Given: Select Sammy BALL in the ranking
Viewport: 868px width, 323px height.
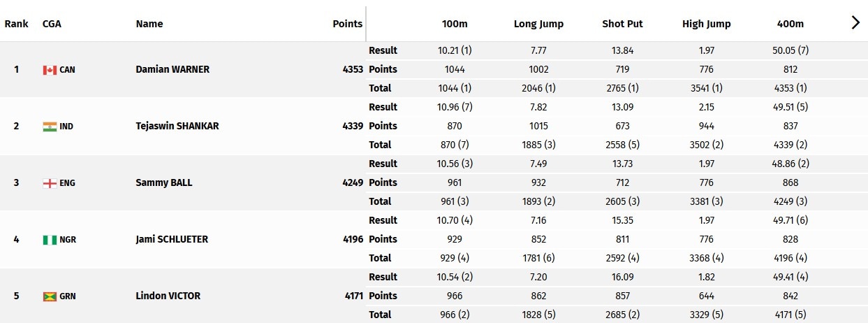Looking at the screenshot, I should (x=164, y=182).
